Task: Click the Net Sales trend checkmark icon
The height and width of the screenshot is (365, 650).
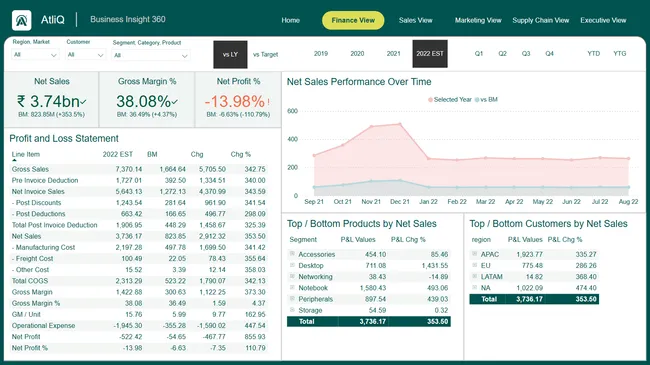Action: tap(84, 102)
